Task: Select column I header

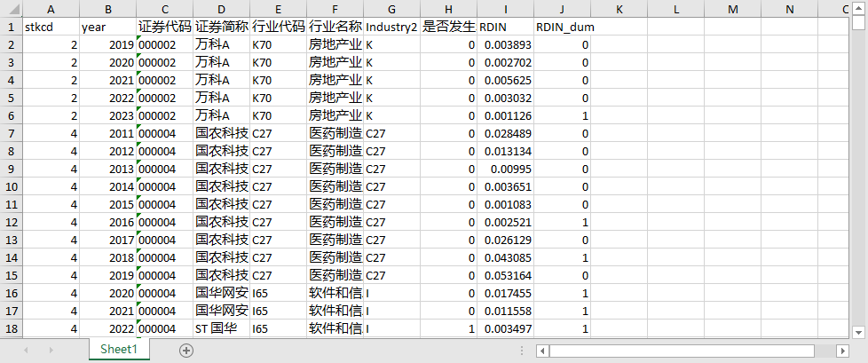Action: [x=506, y=9]
